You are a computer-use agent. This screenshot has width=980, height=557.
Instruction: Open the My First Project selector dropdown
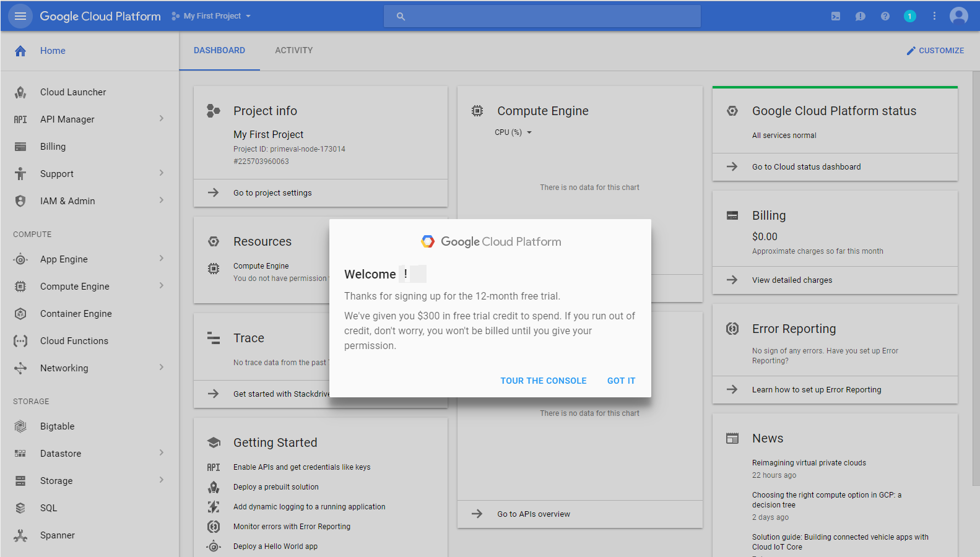[211, 16]
